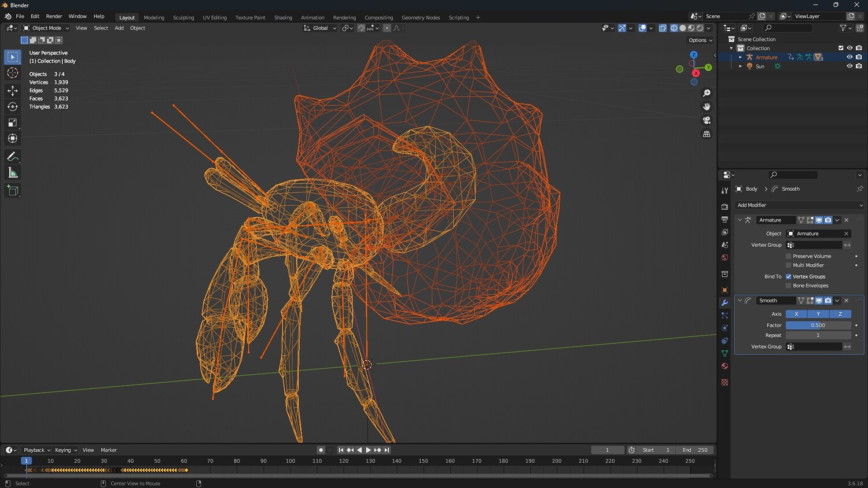Viewport: 868px width, 488px height.
Task: Expand the Sun item in the outliner
Action: coord(740,66)
